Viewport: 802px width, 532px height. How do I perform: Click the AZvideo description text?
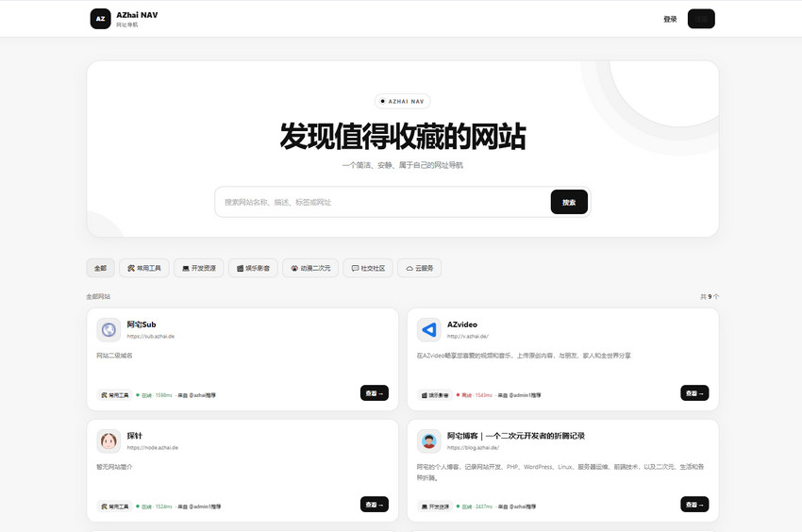[524, 356]
